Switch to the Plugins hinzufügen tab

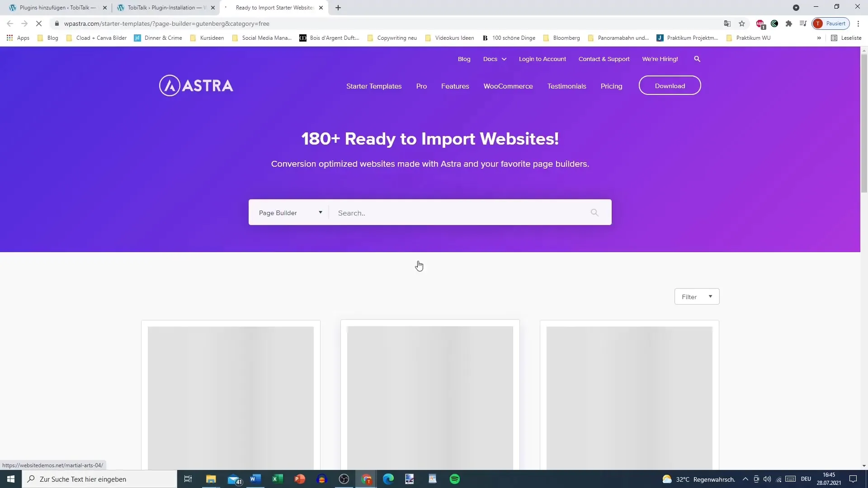tap(57, 8)
